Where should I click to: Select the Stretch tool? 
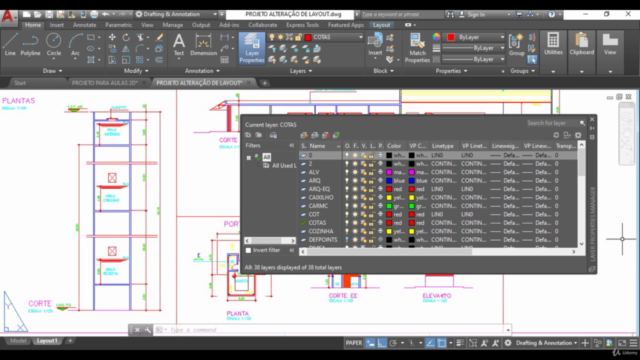(112, 60)
